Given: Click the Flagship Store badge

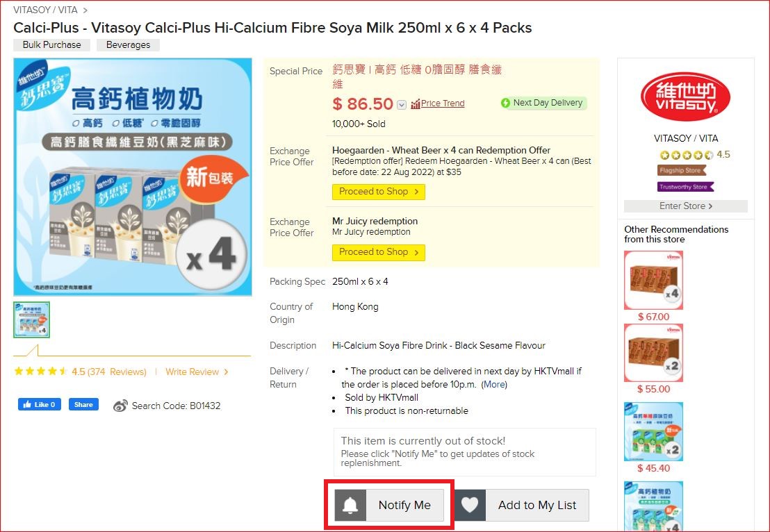Looking at the screenshot, I should click(x=682, y=170).
